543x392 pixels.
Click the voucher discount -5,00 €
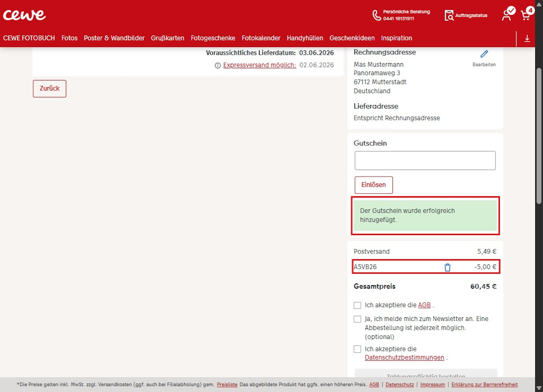pos(485,267)
